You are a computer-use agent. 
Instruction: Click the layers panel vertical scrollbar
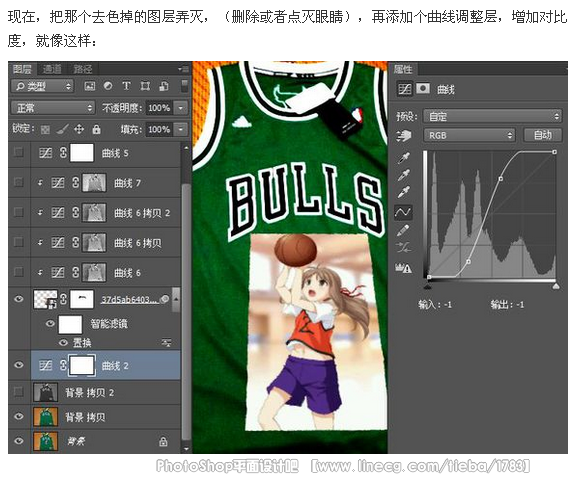tap(186, 311)
